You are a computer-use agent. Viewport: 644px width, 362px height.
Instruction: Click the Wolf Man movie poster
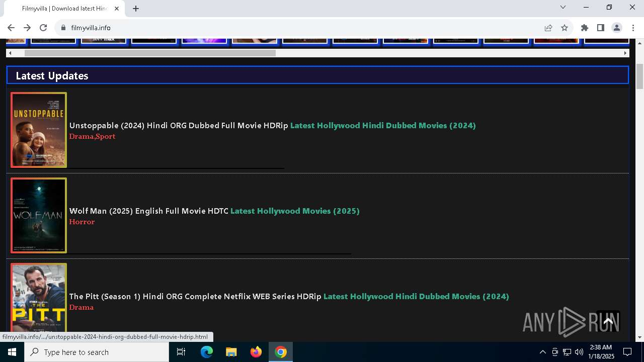pos(39,215)
